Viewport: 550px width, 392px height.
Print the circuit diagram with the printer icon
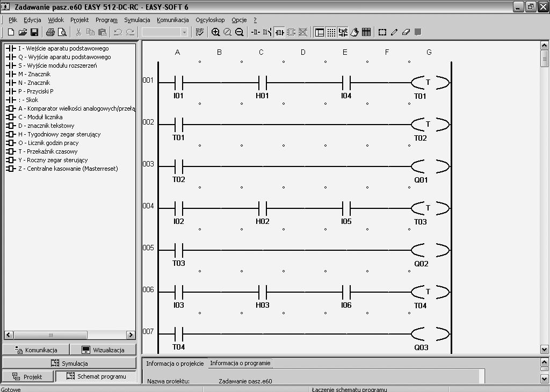[x=50, y=32]
